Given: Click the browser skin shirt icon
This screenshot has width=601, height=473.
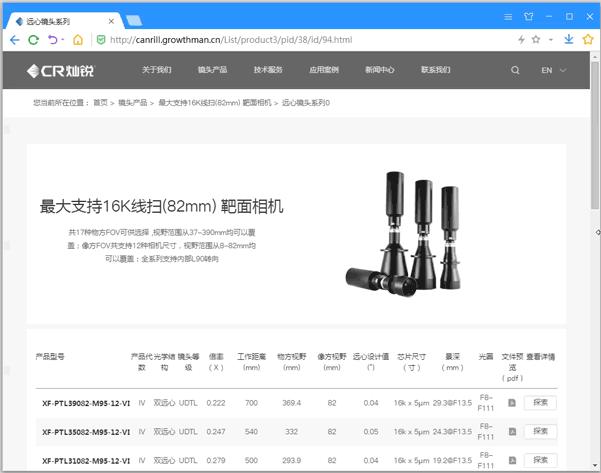Looking at the screenshot, I should (529, 16).
